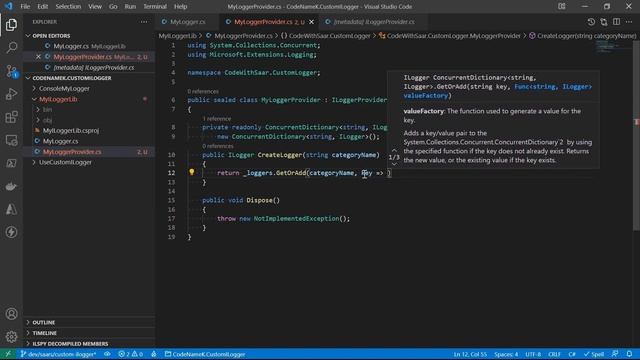640x360 pixels.
Task: Click CodeNameK.CustomLogger project in status bar
Action: coord(205,354)
